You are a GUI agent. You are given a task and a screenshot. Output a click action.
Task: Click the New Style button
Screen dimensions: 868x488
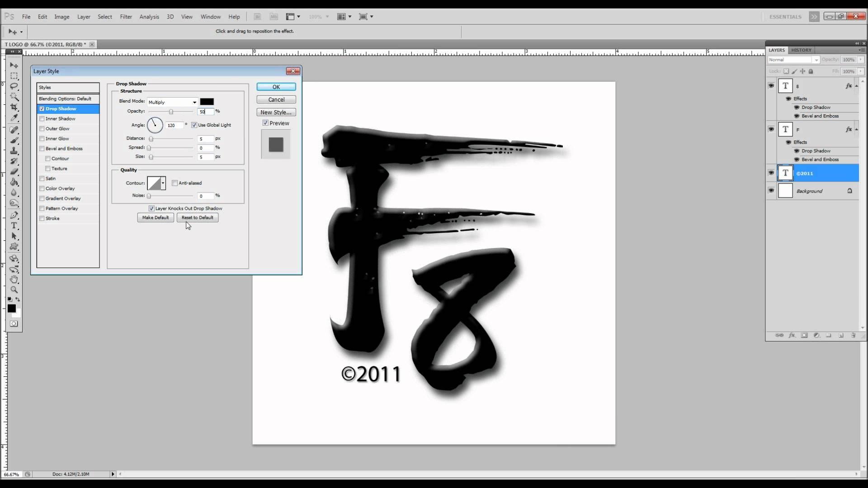(x=276, y=112)
